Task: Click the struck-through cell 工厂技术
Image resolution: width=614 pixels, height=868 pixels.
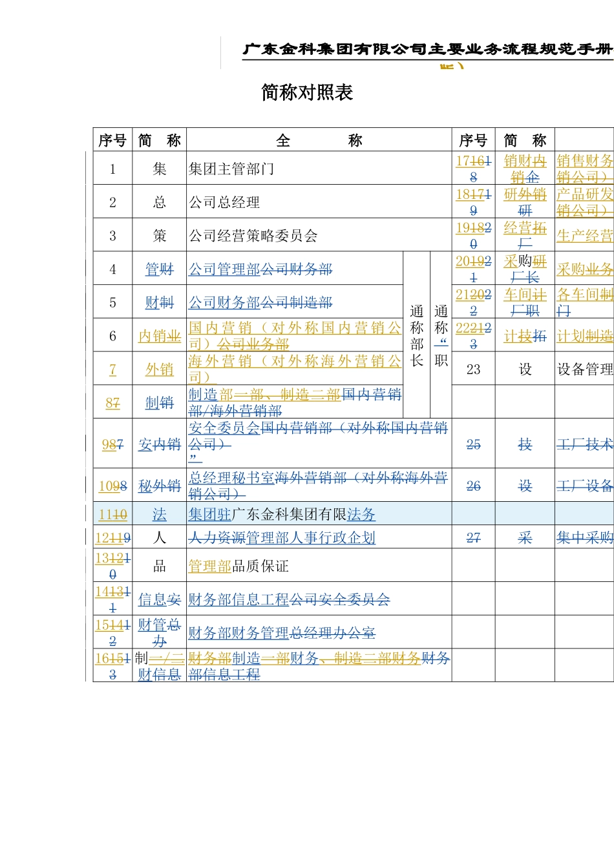Action: coord(585,444)
